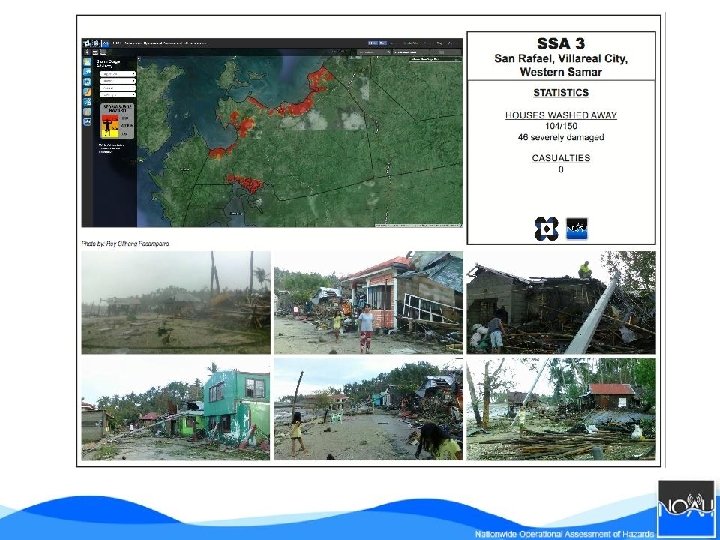Viewport: 720px width, 540px height.
Task: Select the teal damaged house photo
Action: coord(176,409)
